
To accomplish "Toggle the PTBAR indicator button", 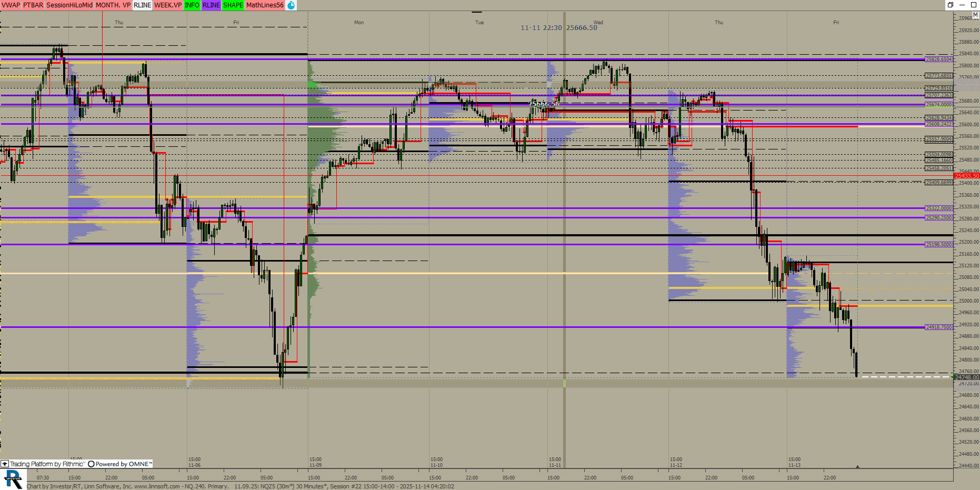I will 33,5.
